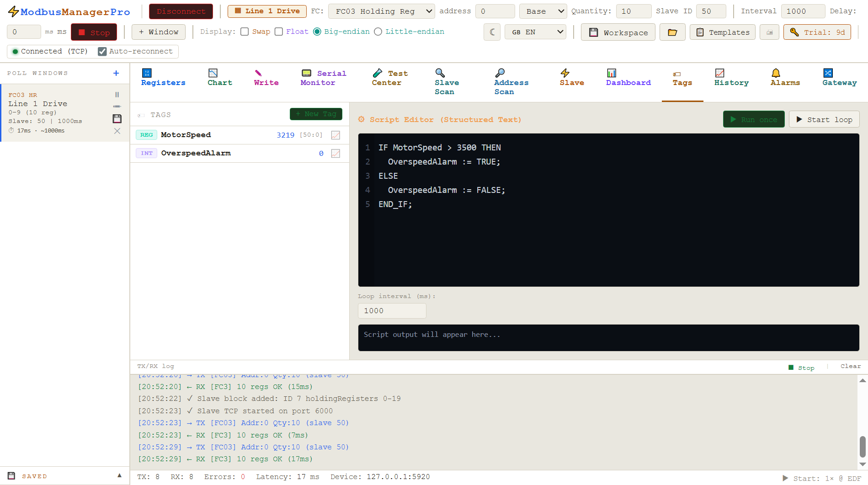Click the address input field
The height and width of the screenshot is (485, 868).
click(495, 11)
